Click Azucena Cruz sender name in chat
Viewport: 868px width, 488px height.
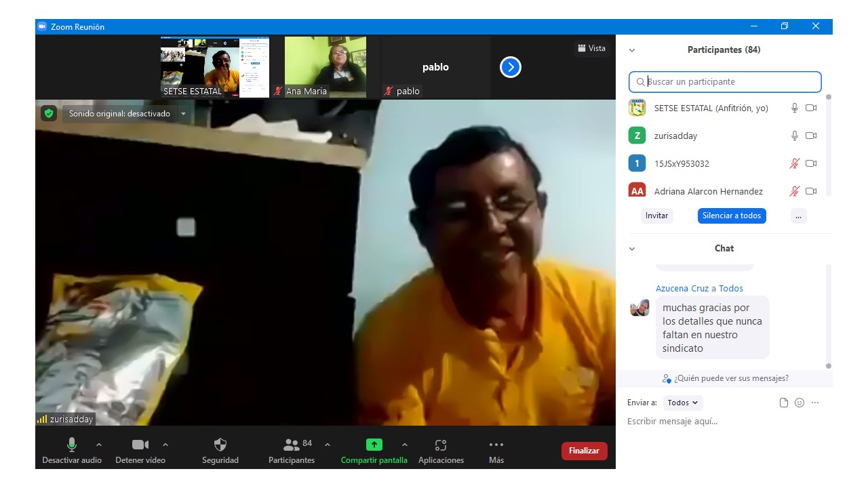pyautogui.click(x=682, y=288)
